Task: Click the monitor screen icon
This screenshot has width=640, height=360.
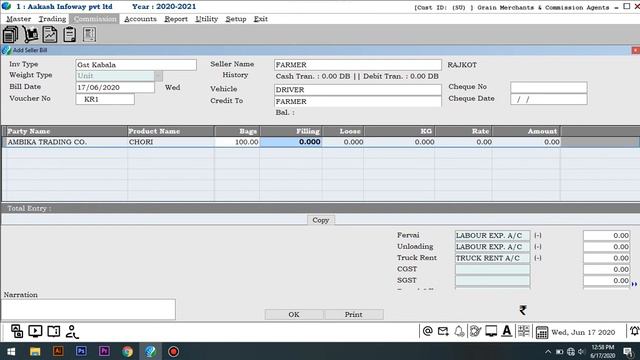Action: [491, 331]
